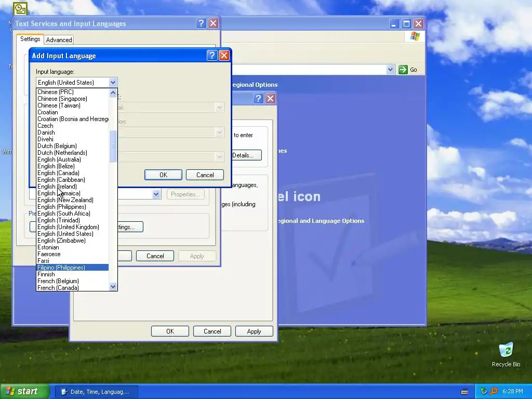The height and width of the screenshot is (399, 532).
Task: Select Czech in the language list
Action: coord(73,126)
